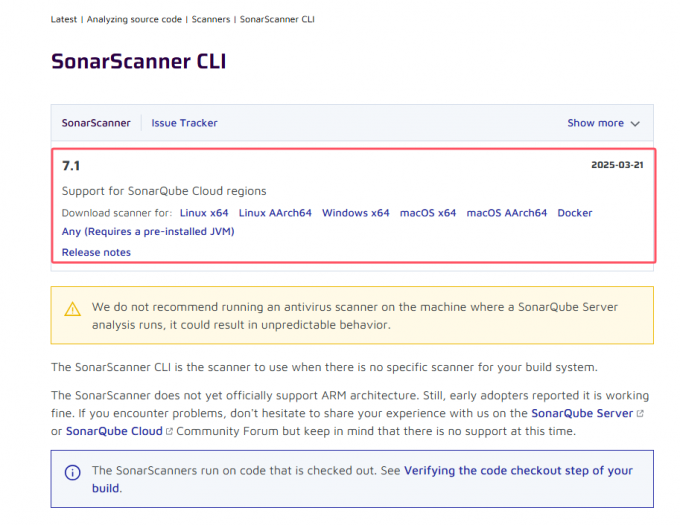This screenshot has width=680, height=525.
Task: Download Any (Requires a pre-installed JVM)
Action: (148, 232)
